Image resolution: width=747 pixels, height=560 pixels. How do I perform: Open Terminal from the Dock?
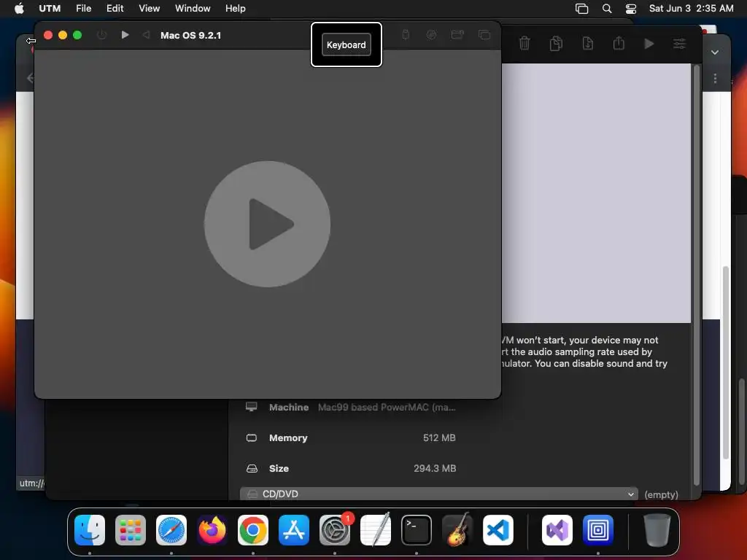[417, 529]
